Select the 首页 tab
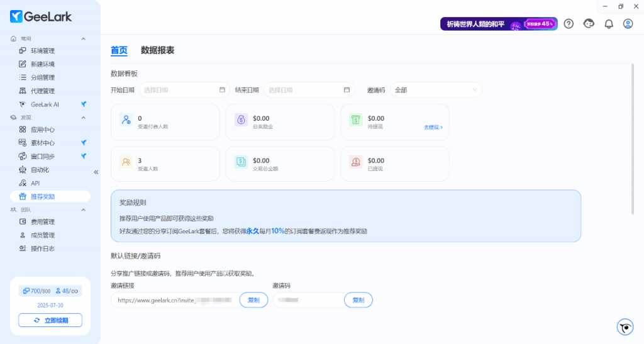The width and height of the screenshot is (644, 344). (x=119, y=50)
